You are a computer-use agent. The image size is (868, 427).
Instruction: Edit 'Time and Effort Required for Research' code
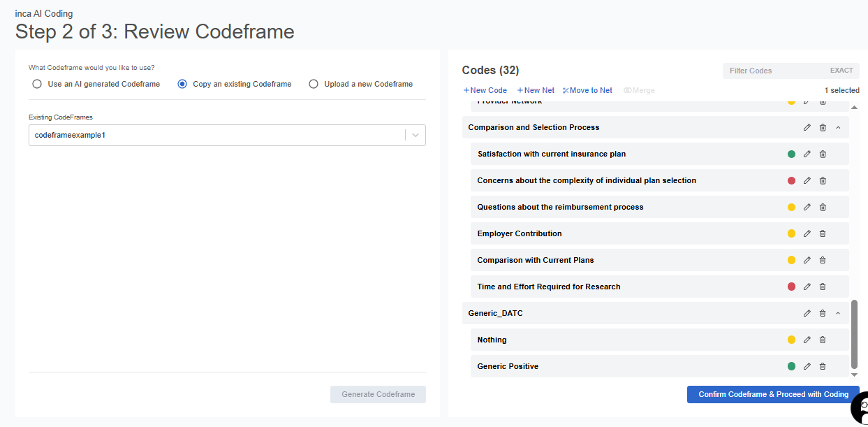(x=807, y=287)
